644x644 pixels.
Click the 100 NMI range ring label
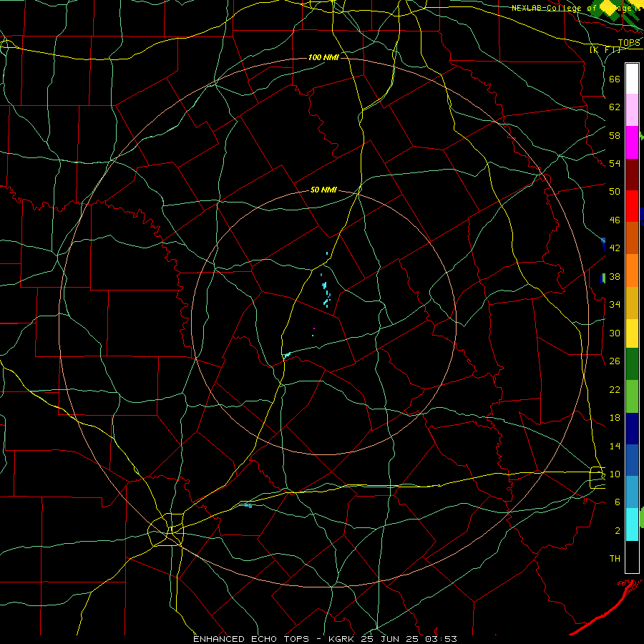point(323,57)
